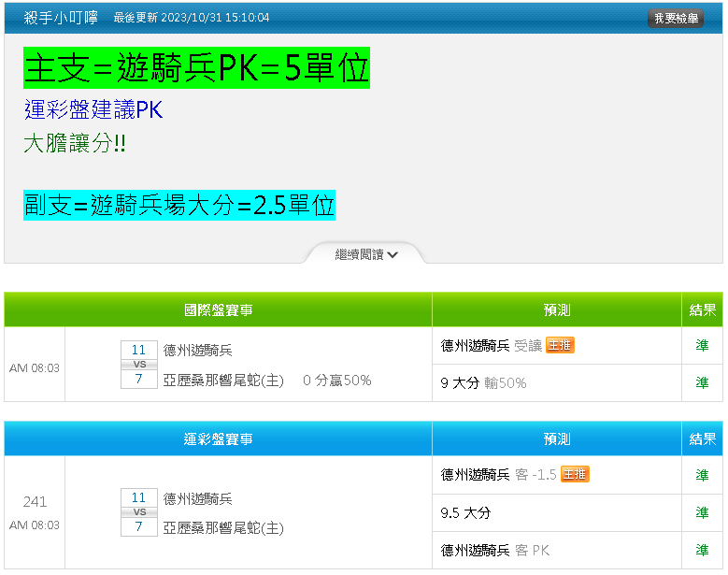Viewport: 728px width, 575px height.
Task: Click the 我要檢舉 report button
Action: pos(676,18)
